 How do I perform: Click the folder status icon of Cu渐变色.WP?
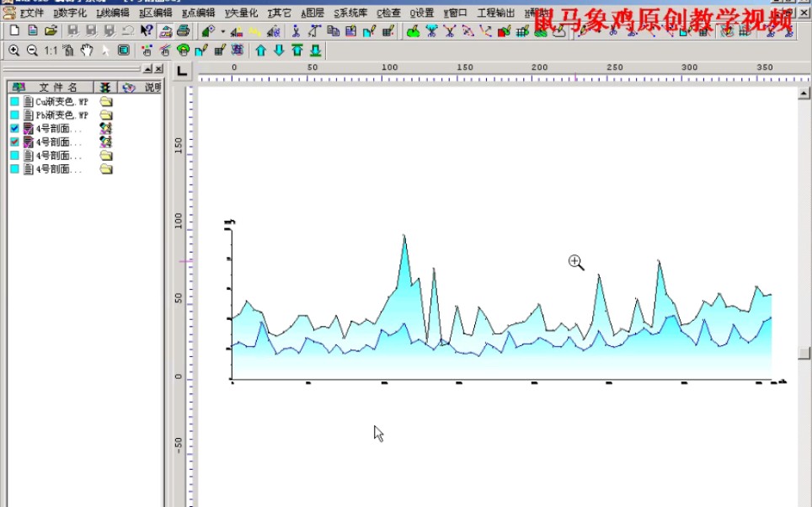(106, 102)
